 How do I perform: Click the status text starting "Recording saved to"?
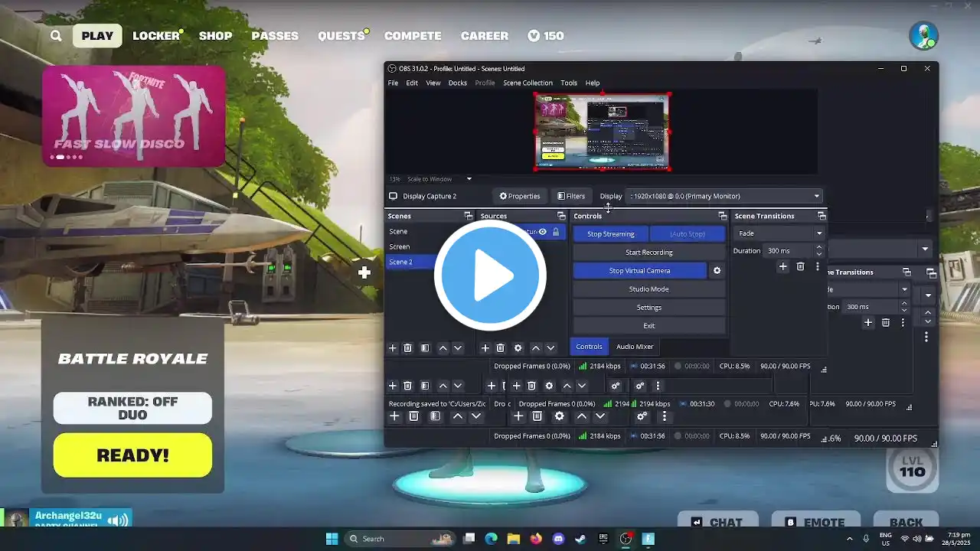[x=437, y=404]
